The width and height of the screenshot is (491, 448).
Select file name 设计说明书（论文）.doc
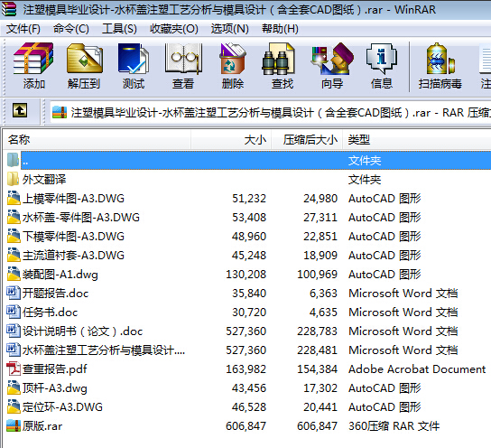click(x=82, y=331)
